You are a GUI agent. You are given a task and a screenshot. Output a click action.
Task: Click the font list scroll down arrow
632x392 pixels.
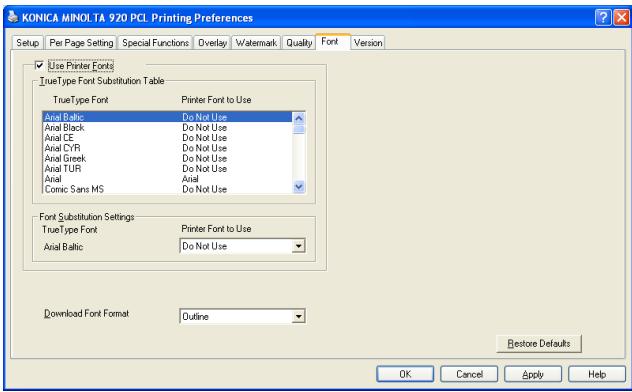(299, 187)
